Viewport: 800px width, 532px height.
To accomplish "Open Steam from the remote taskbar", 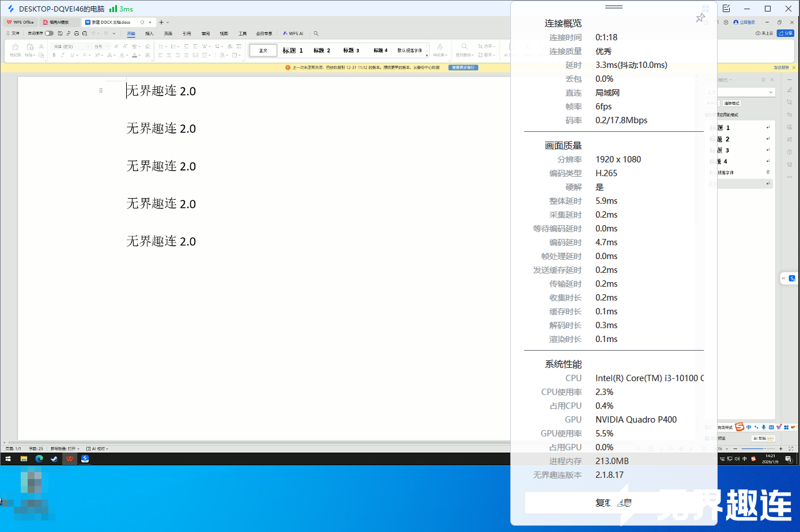I will click(54, 459).
